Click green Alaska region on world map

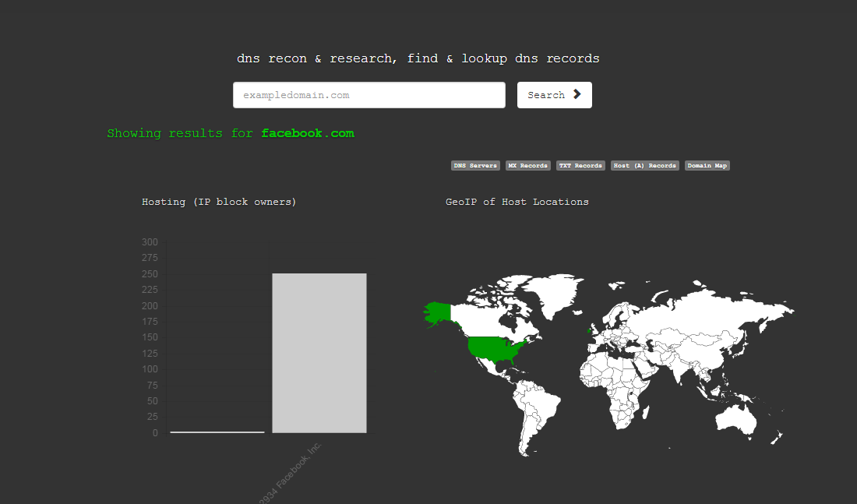coord(439,313)
